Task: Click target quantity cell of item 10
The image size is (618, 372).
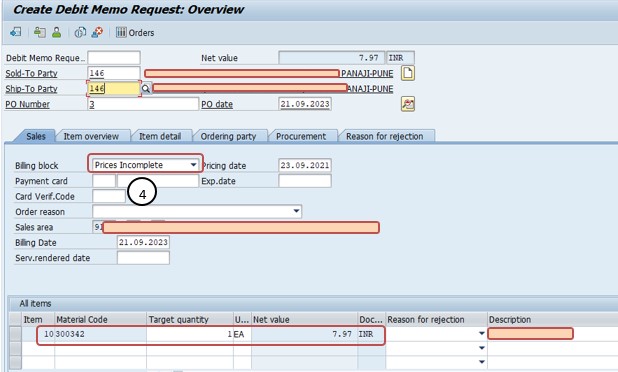Action: point(190,334)
